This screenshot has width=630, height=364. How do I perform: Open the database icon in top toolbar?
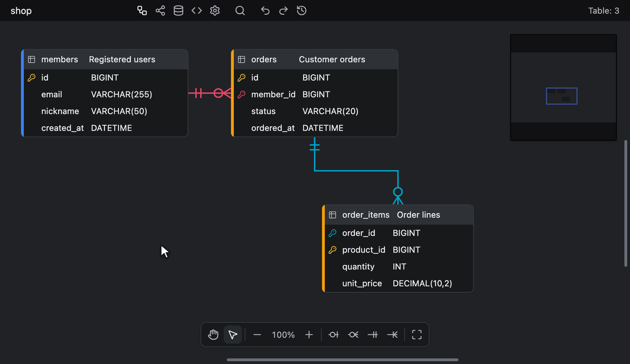click(x=178, y=10)
